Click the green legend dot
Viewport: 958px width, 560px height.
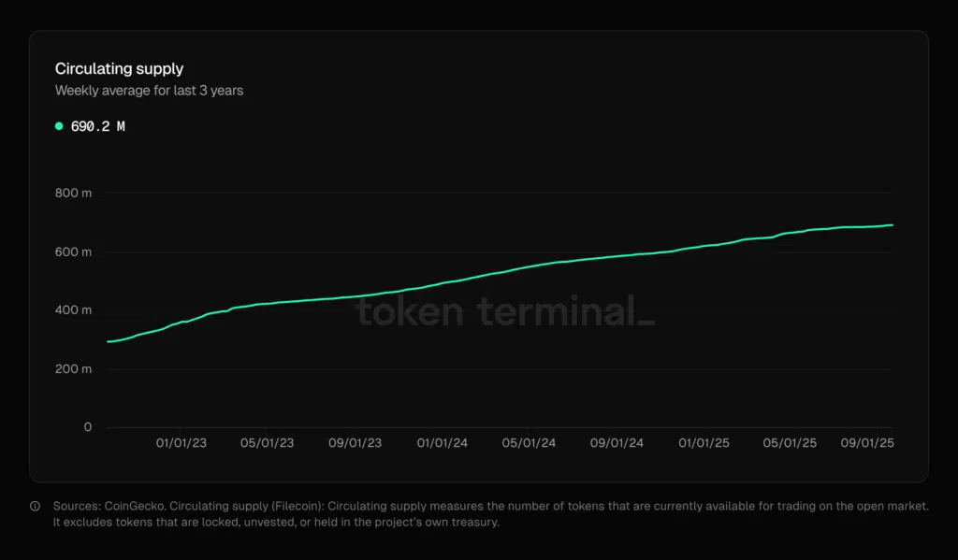(x=59, y=126)
